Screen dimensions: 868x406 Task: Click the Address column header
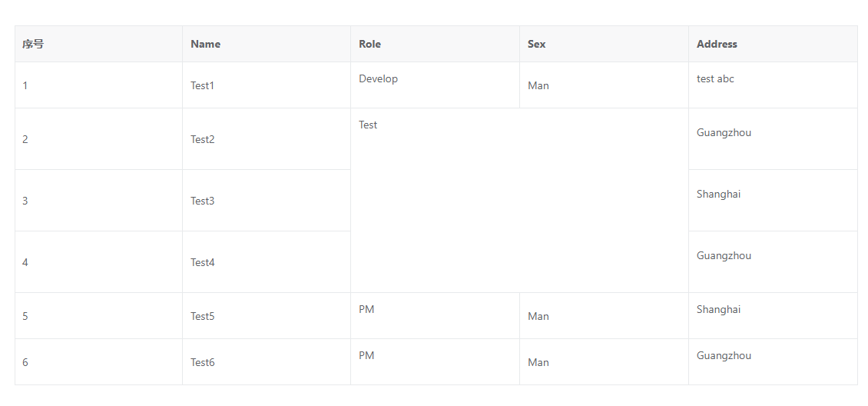pyautogui.click(x=717, y=44)
